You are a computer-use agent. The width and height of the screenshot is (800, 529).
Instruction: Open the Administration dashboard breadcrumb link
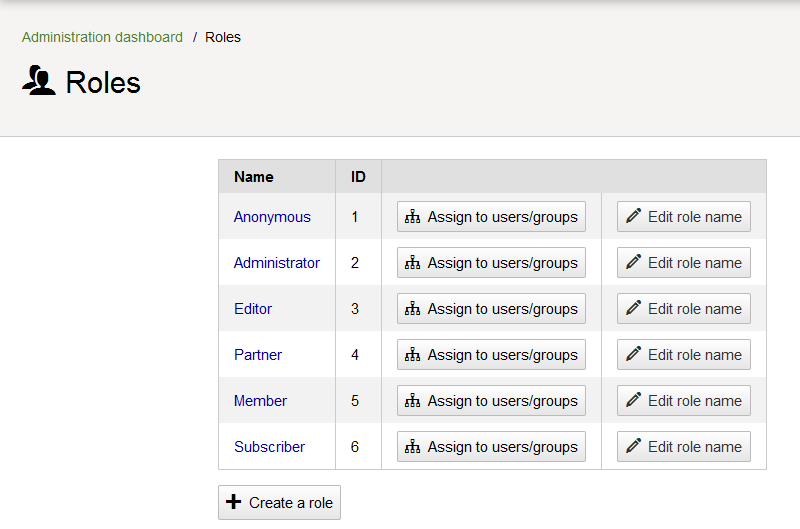(102, 37)
